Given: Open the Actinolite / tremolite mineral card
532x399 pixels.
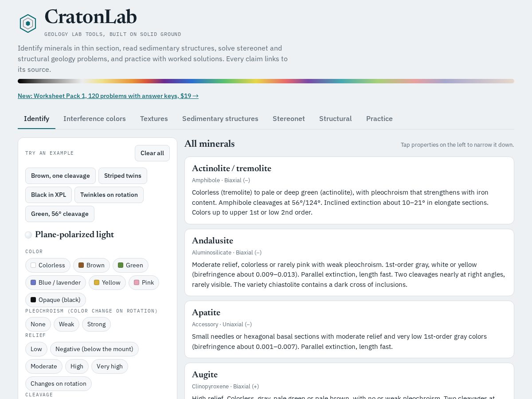Looking at the screenshot, I should tap(349, 190).
